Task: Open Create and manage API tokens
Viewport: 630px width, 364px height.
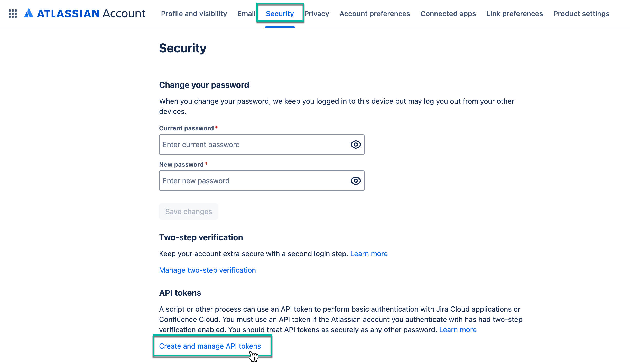Action: 210,346
